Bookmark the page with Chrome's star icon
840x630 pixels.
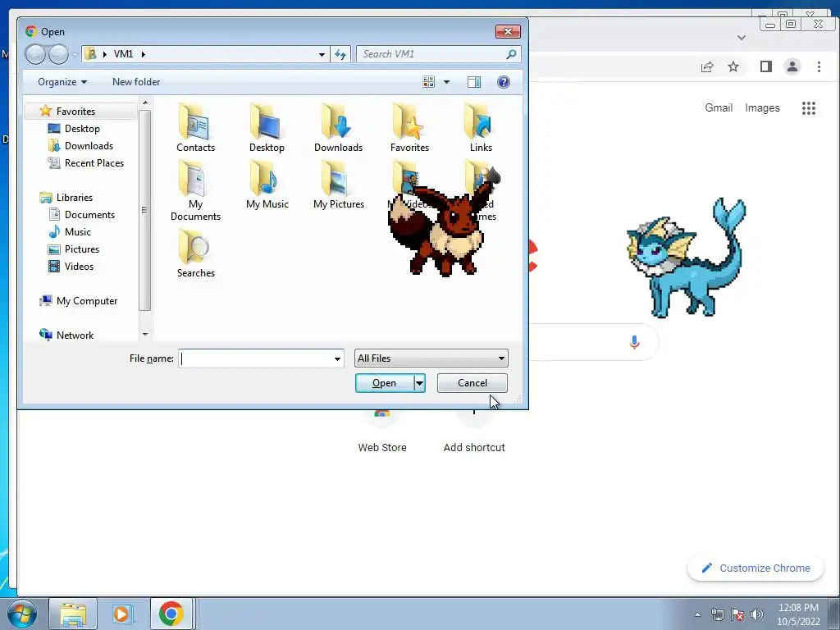tap(733, 66)
